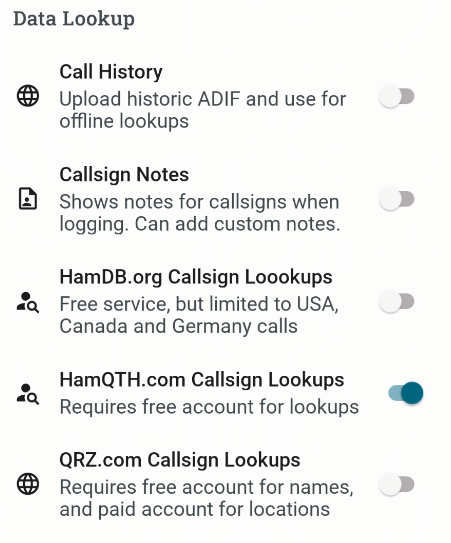Open the HamQTH.com Callsign Lookups title

point(202,380)
